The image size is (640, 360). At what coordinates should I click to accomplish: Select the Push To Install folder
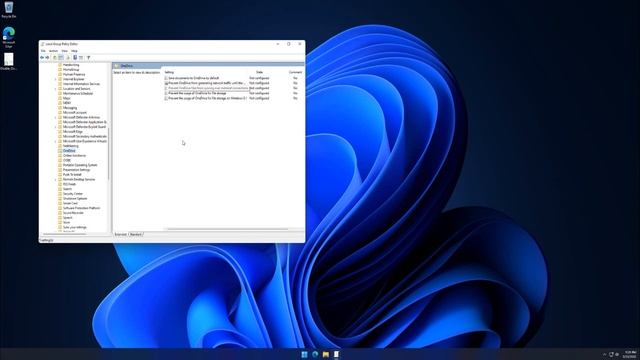72,175
